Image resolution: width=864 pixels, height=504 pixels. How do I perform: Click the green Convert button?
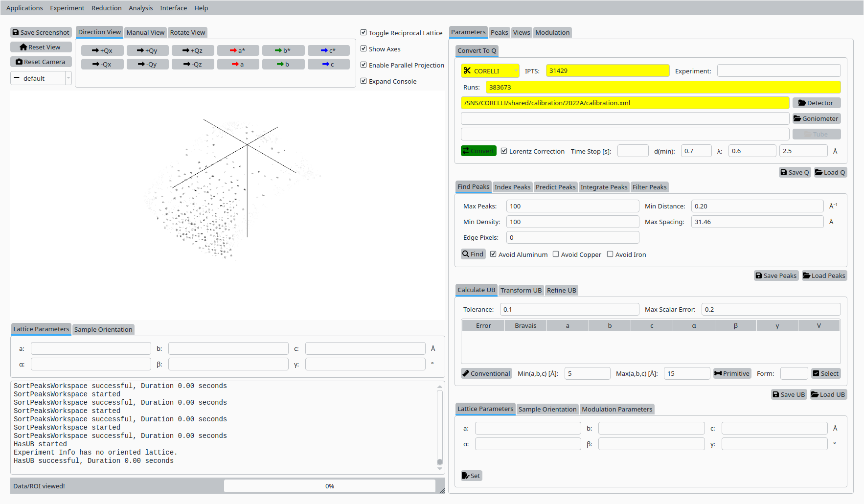[478, 151]
